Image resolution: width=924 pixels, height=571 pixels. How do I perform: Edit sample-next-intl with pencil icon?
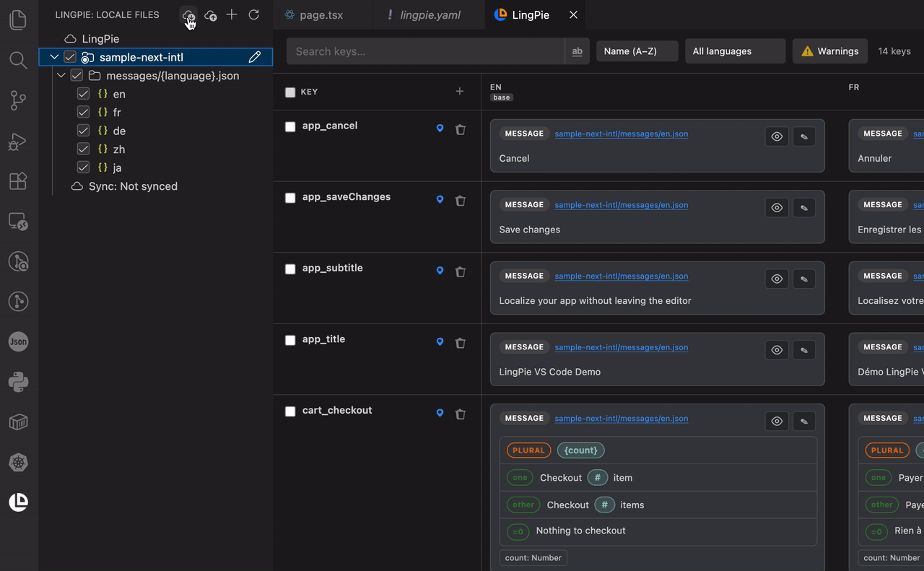254,57
